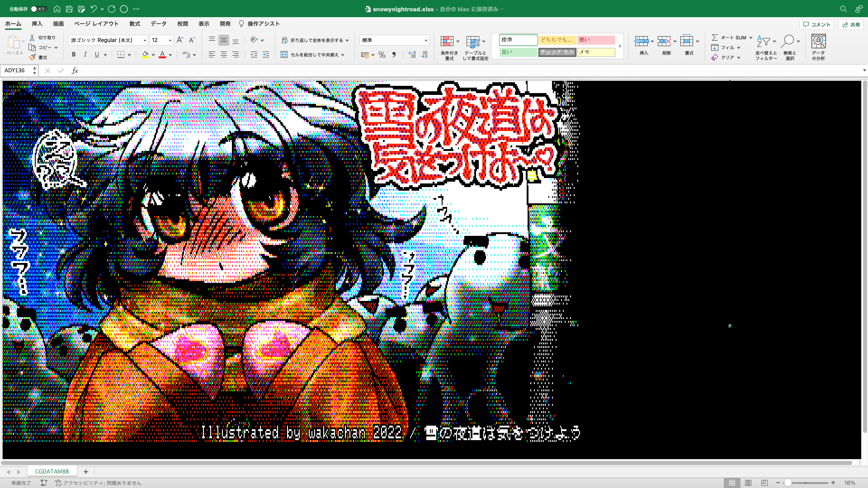Image resolution: width=868 pixels, height=488 pixels.
Task: Increase font size with A up icon
Action: click(180, 40)
